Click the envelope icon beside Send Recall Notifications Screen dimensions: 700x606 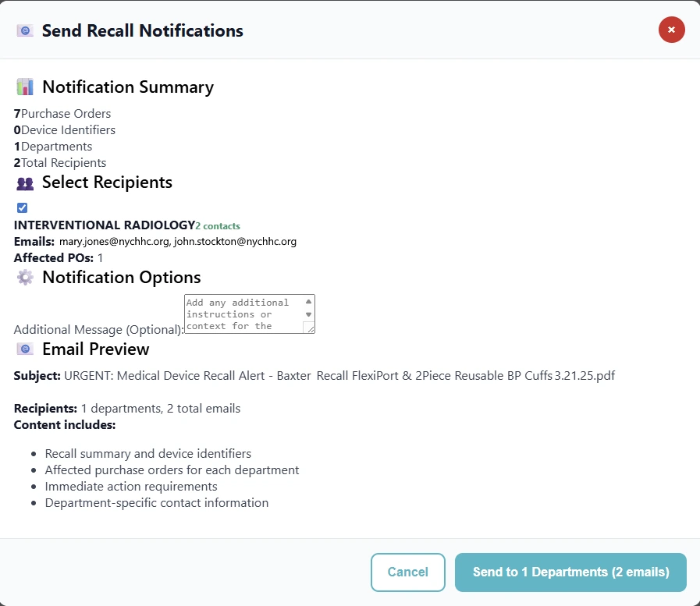pyautogui.click(x=25, y=31)
